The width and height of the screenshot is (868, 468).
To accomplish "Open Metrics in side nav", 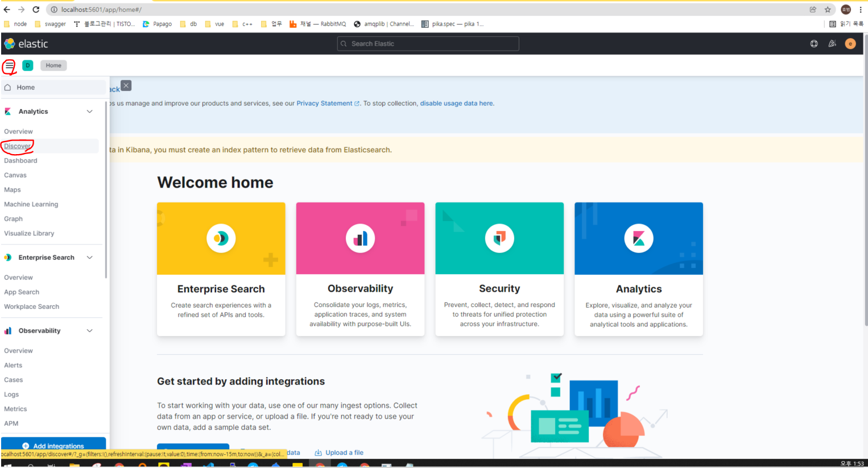I will [15, 409].
